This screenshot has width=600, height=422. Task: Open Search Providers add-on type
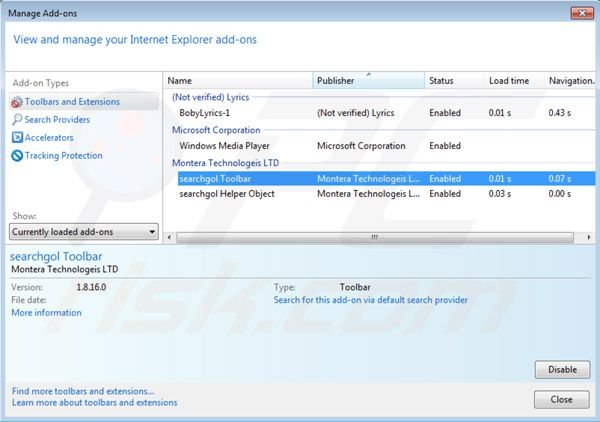(x=57, y=120)
